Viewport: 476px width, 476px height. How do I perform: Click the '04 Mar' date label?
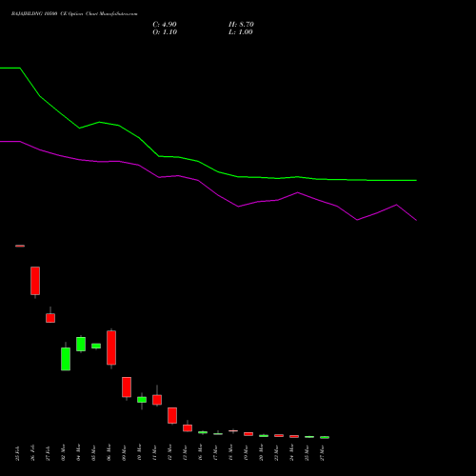[x=78, y=452]
